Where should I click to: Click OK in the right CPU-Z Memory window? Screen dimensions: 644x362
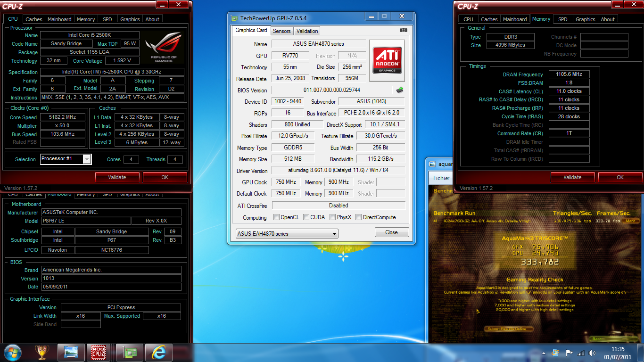click(x=620, y=177)
